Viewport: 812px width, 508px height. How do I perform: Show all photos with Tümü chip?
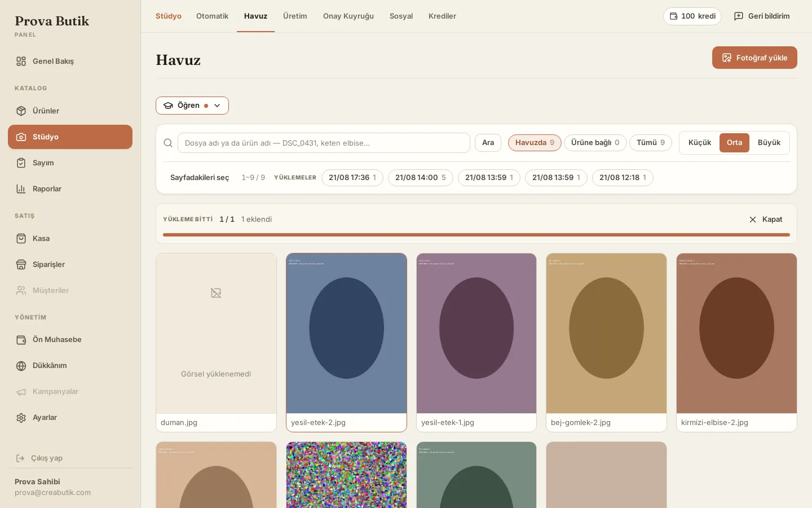pos(651,143)
